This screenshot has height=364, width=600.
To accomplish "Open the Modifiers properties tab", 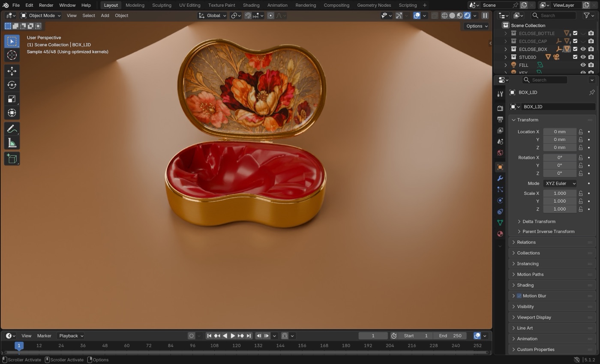I will [x=500, y=178].
